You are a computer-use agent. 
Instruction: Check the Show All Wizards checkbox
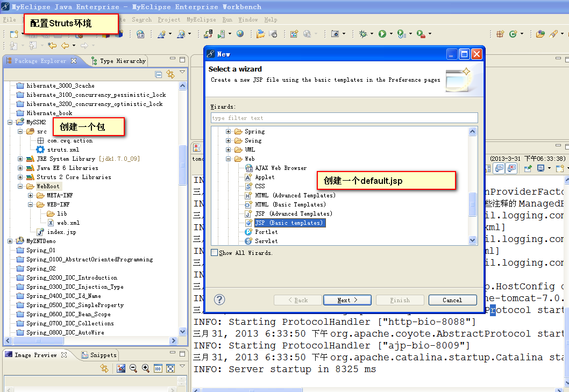pyautogui.click(x=215, y=253)
